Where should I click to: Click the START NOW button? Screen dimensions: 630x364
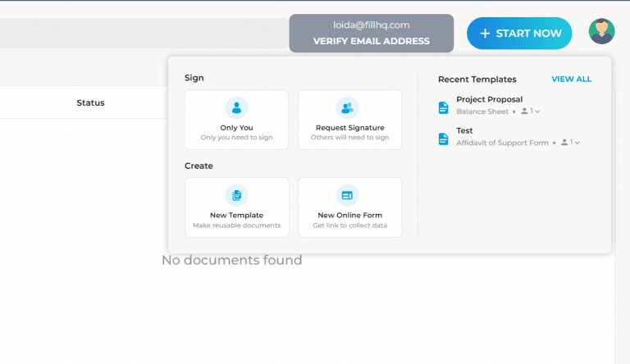[519, 34]
